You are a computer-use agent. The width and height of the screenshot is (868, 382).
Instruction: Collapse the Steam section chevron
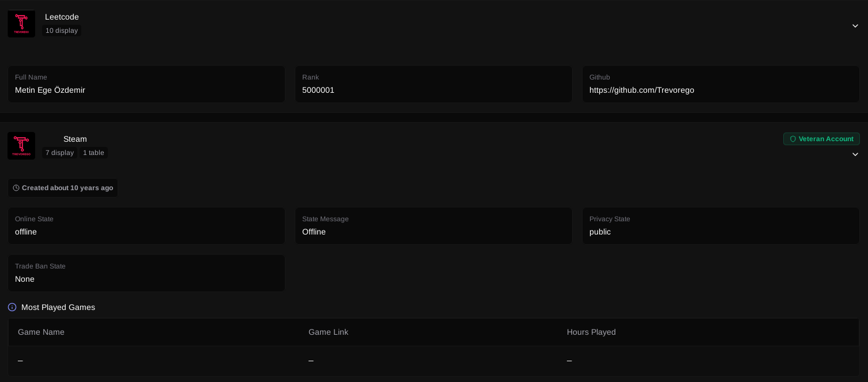[x=855, y=154]
